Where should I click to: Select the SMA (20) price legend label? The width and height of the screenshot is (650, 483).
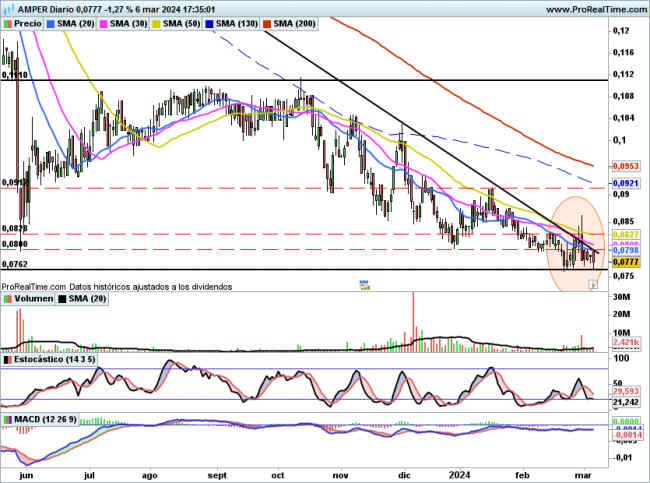[76, 24]
